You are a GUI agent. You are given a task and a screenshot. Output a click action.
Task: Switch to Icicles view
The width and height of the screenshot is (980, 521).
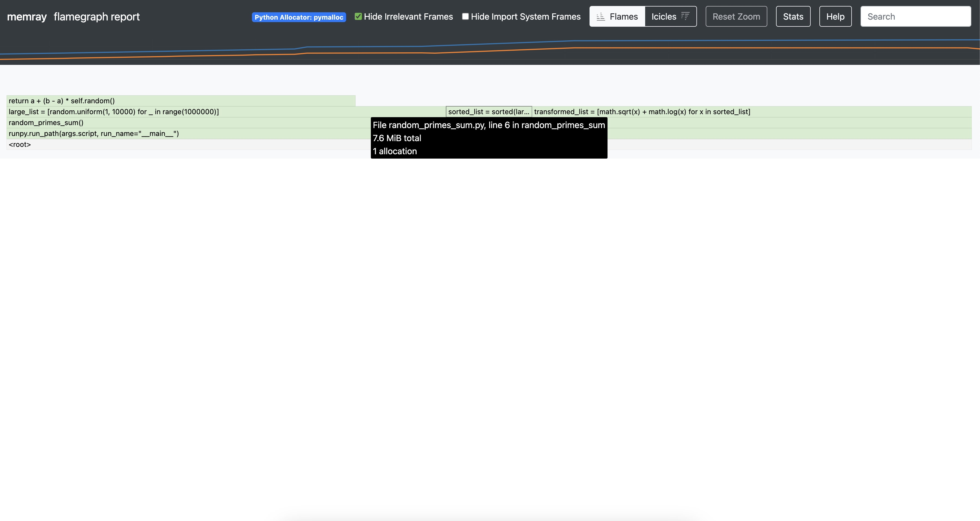(671, 16)
